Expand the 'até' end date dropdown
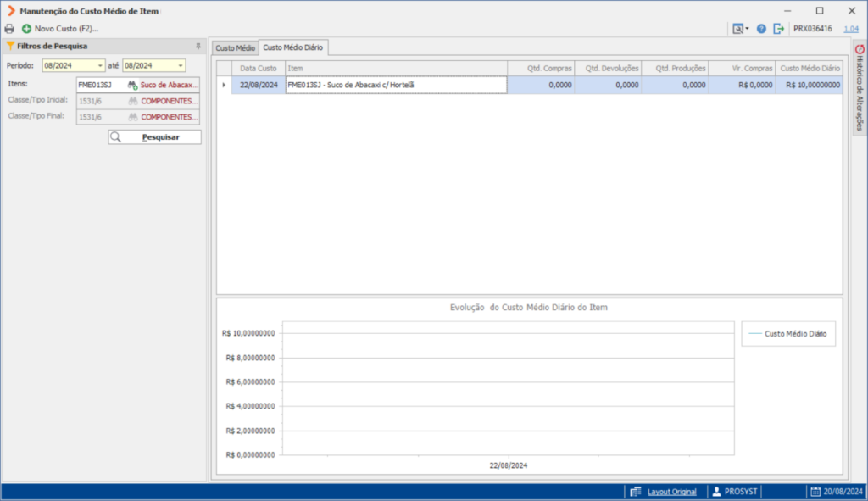This screenshot has height=501, width=868. pos(181,66)
